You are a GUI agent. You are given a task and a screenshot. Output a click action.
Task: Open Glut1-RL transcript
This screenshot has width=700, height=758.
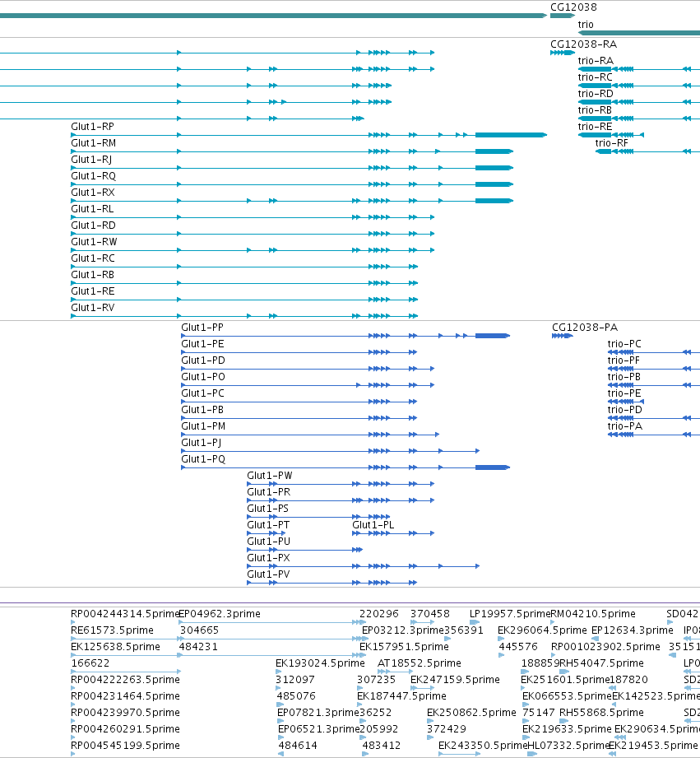click(92, 208)
